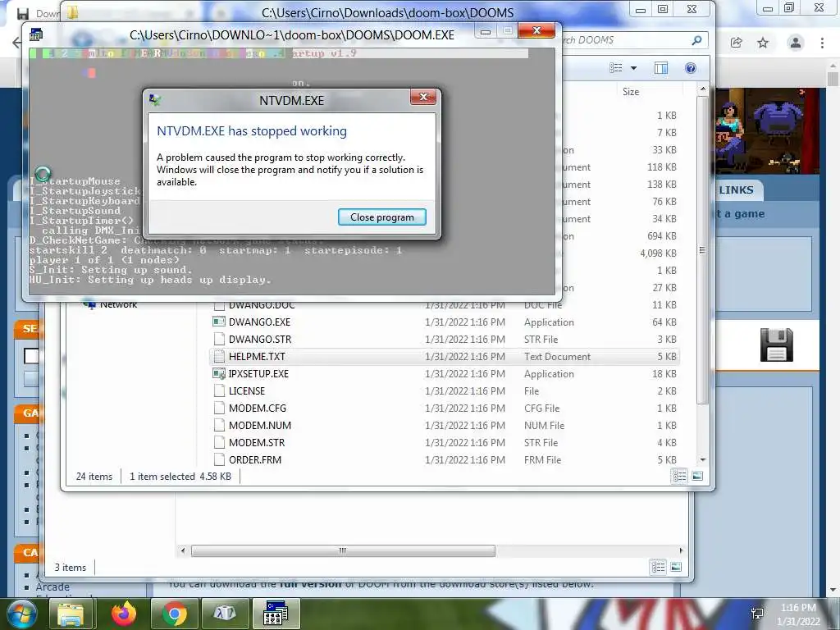Image resolution: width=840 pixels, height=630 pixels.
Task: Open Explorer help button
Action: [691, 68]
